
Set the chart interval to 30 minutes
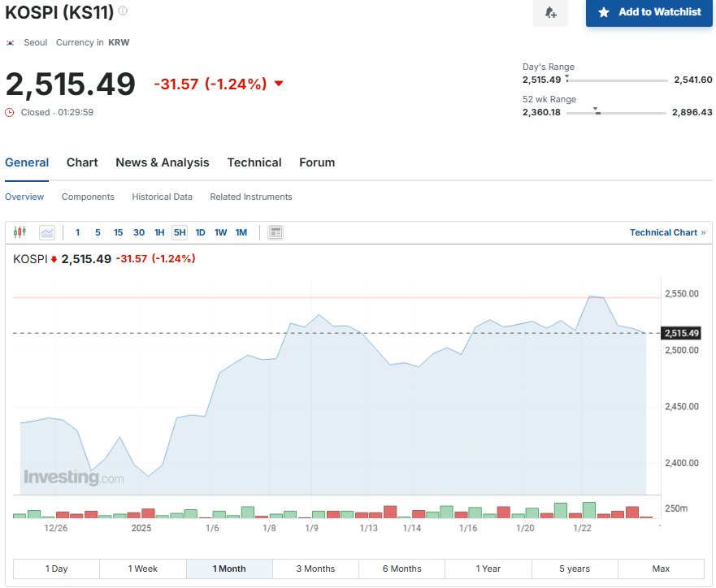click(139, 232)
